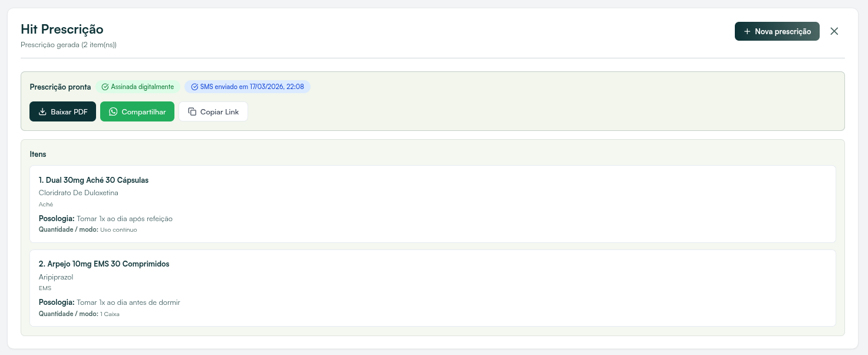Click the checkmark icon in Assinada digitalmente badge
The width and height of the screenshot is (868, 355).
tap(105, 87)
